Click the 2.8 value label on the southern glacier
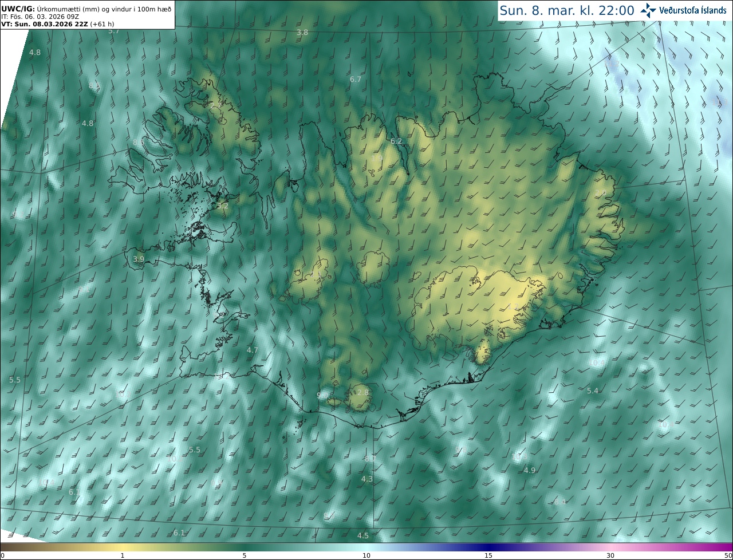 363,392
